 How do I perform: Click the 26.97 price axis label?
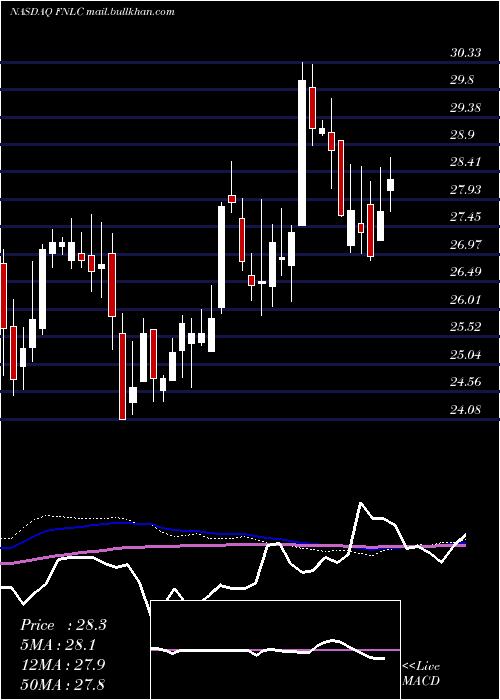point(466,245)
